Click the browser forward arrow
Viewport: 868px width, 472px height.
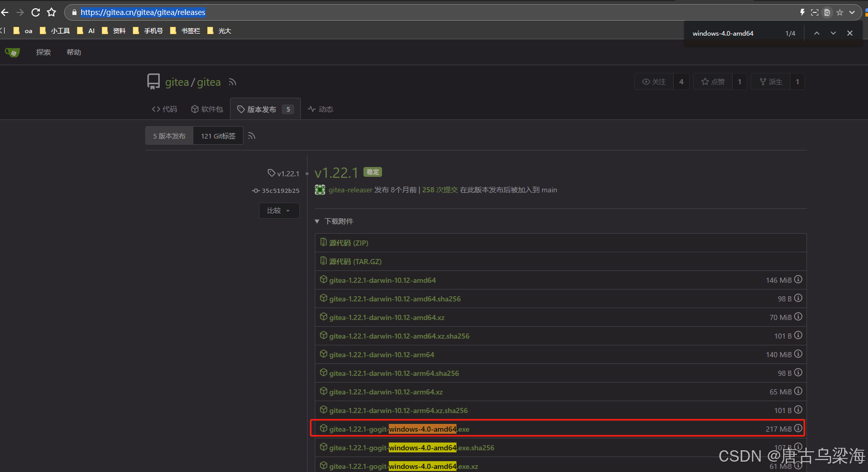20,12
